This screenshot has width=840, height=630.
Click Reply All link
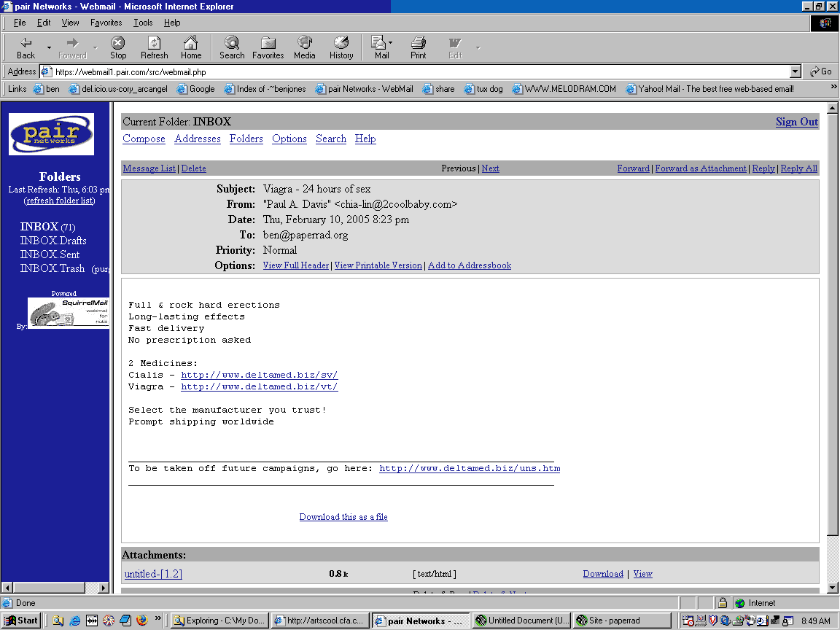coord(798,168)
